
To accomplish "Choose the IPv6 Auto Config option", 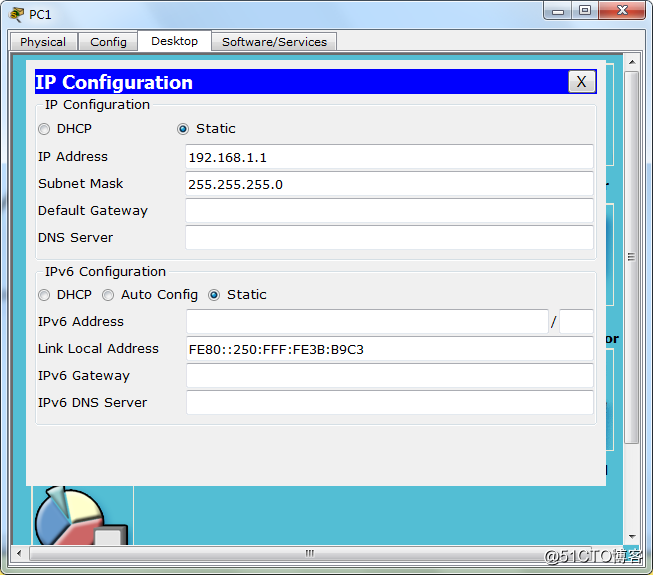I will 108,295.
